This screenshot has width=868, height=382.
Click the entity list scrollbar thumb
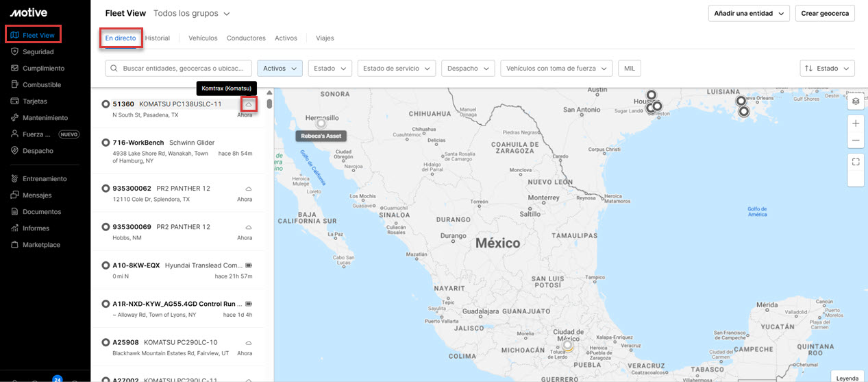click(x=269, y=104)
